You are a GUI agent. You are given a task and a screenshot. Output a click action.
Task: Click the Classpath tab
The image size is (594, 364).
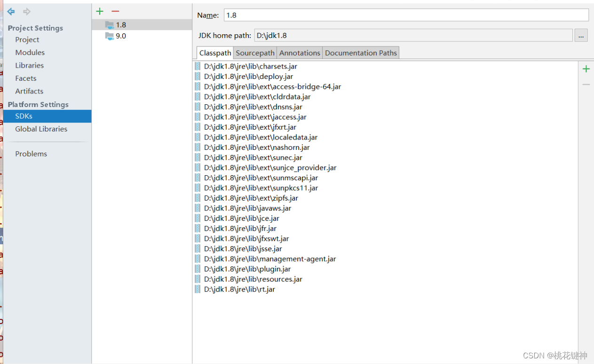click(x=215, y=53)
